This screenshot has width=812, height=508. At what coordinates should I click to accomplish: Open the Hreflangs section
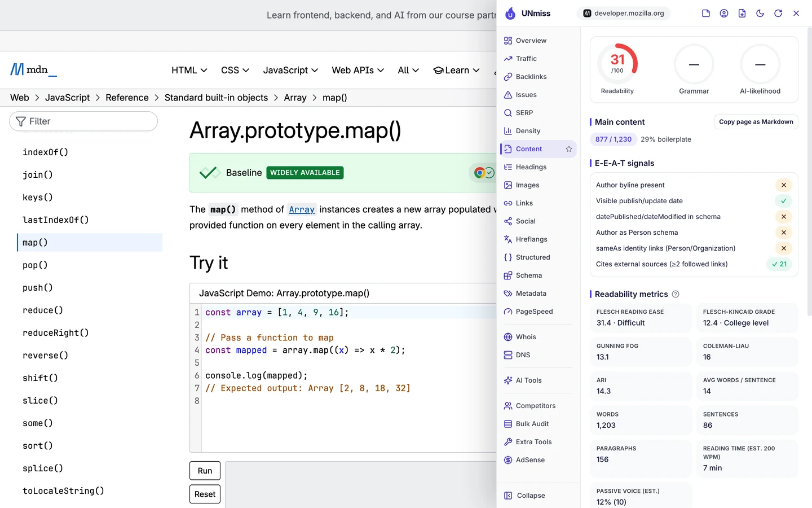(x=538, y=239)
